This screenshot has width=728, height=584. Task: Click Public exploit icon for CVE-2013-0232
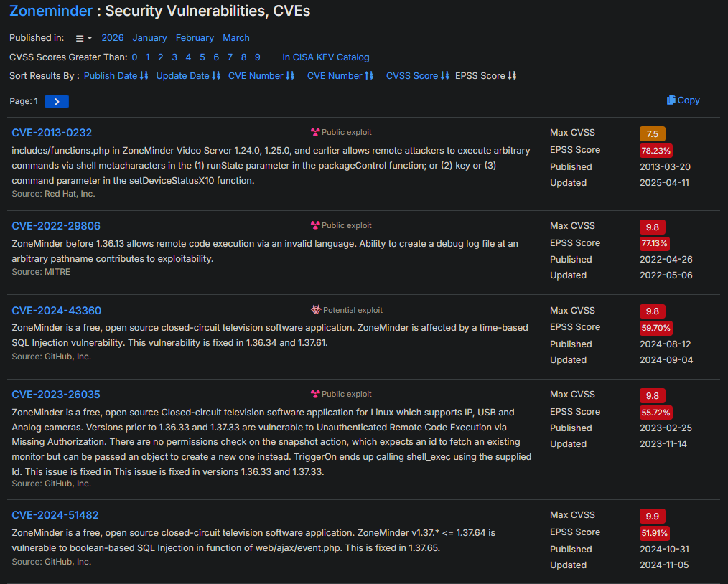coord(315,132)
